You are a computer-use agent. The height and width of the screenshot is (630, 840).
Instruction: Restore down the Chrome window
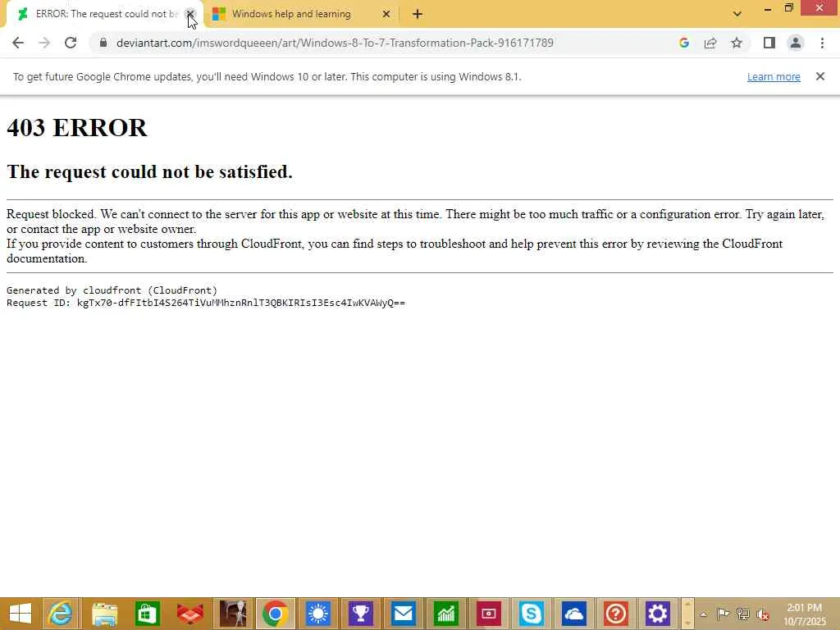tap(788, 8)
